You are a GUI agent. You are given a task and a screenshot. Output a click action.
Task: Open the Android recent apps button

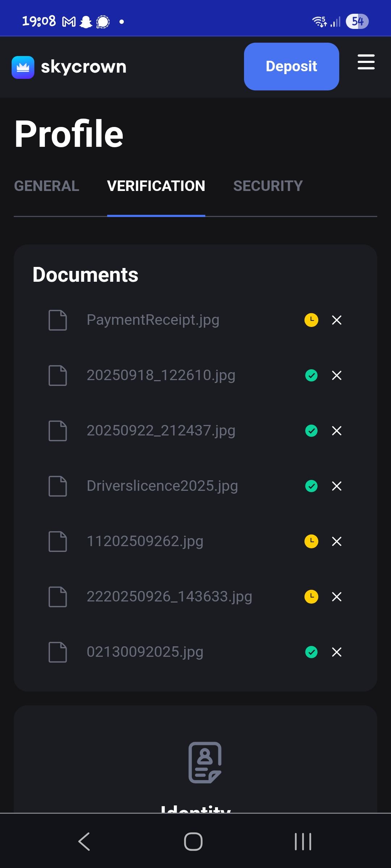303,841
